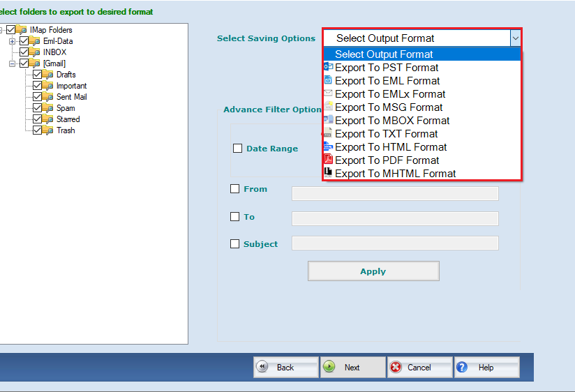Uncheck the INBOX folder checkbox
Viewport: 575px width, 392px height.
24,52
